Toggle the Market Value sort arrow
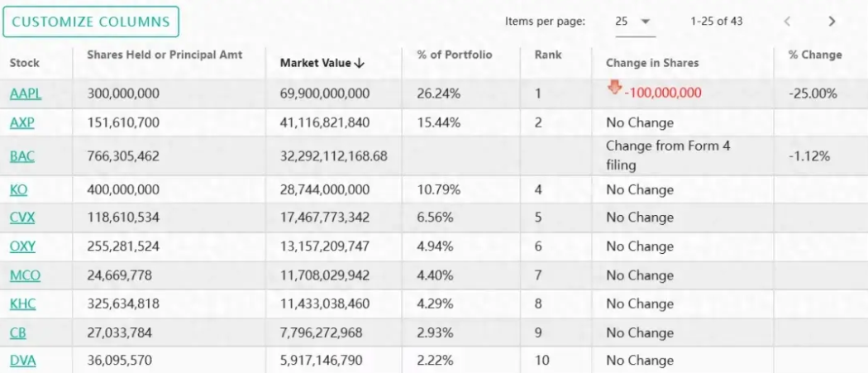Viewport: 868px width, 373px height. (360, 63)
